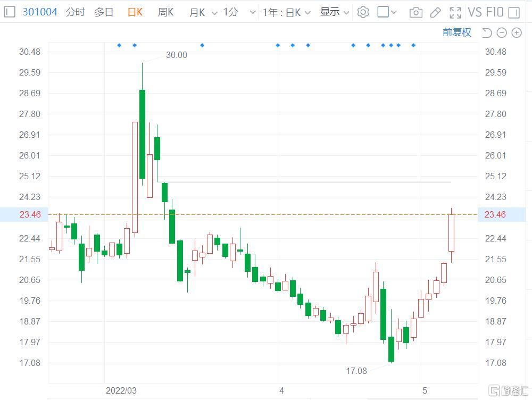Image resolution: width=532 pixels, height=400 pixels.
Task: Open F10 company info
Action: click(x=495, y=12)
